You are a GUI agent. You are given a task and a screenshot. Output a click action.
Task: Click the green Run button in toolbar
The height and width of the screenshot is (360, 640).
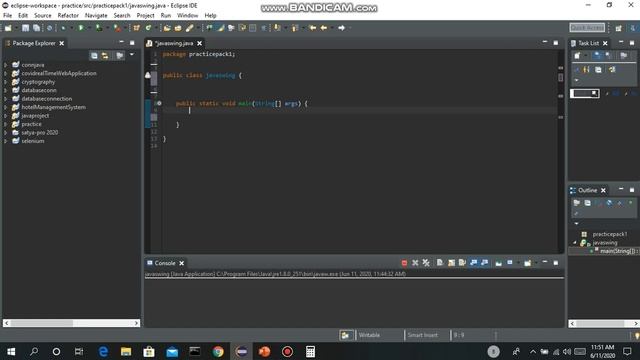pos(81,28)
